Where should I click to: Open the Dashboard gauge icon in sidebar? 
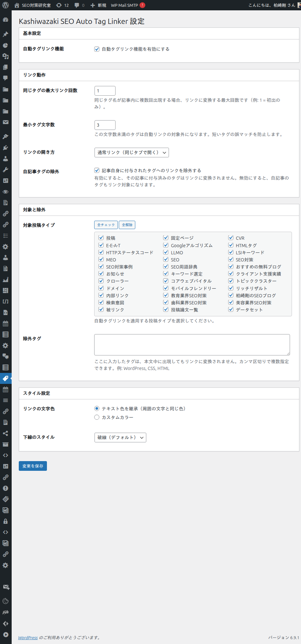6,20
